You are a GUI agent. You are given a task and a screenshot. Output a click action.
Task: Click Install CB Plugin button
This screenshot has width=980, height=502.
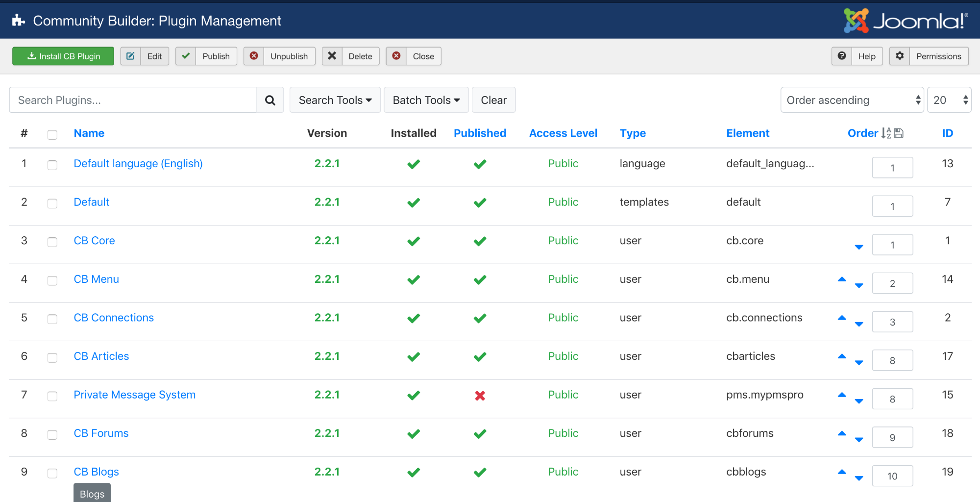63,56
